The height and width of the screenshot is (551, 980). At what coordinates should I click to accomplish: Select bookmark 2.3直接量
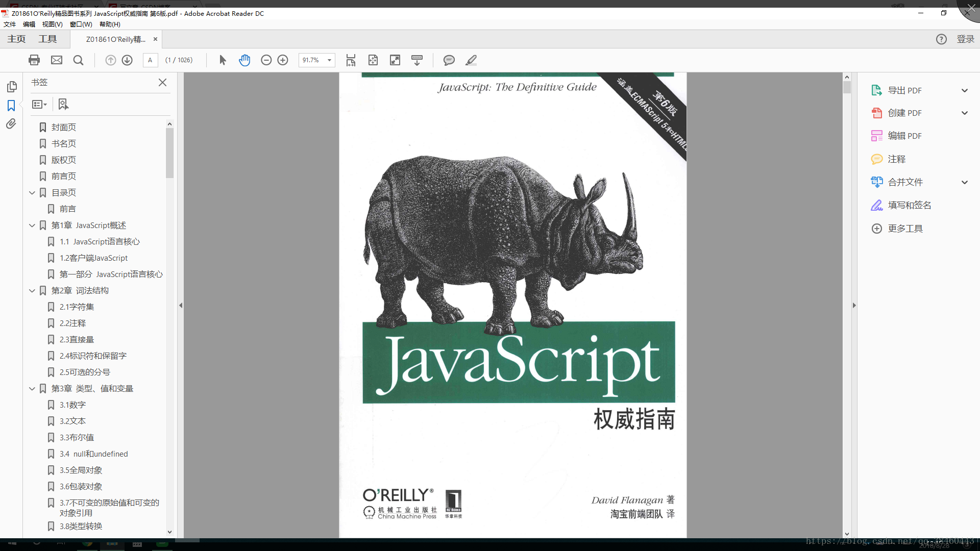[x=77, y=339]
